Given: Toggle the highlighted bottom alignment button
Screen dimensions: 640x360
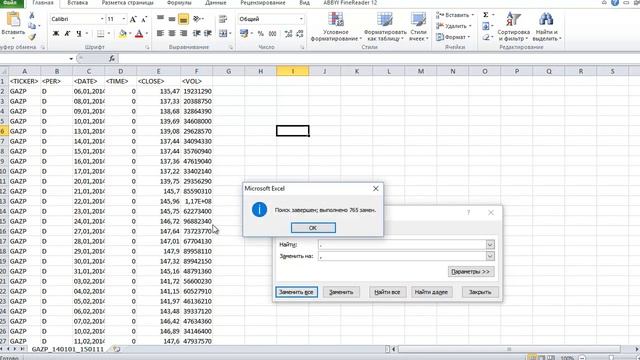Looking at the screenshot, I should 183,19.
